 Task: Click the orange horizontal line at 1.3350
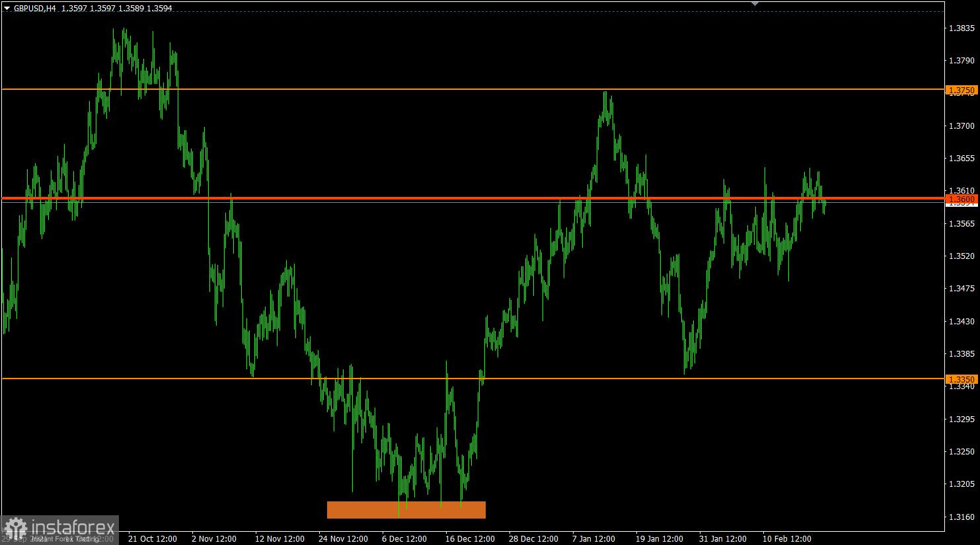(472, 379)
